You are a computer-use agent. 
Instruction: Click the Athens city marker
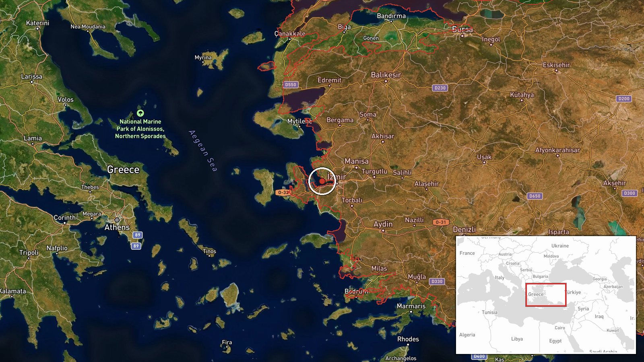(117, 220)
